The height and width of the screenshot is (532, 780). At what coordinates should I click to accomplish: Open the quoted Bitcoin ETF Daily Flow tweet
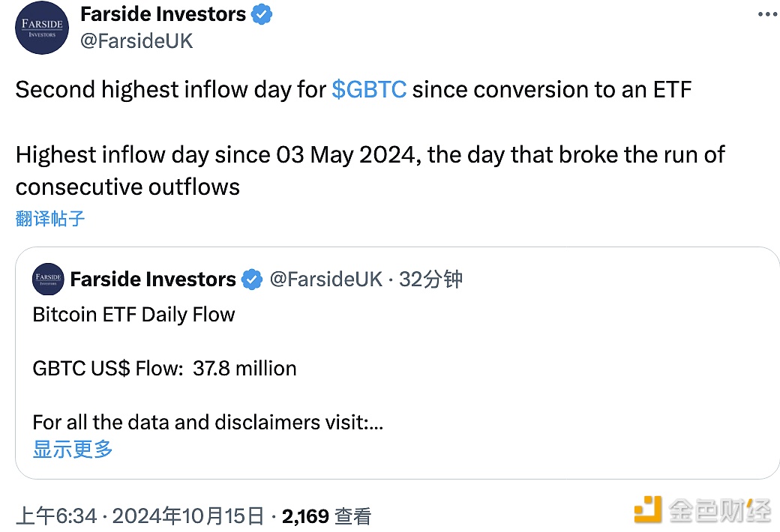397,363
